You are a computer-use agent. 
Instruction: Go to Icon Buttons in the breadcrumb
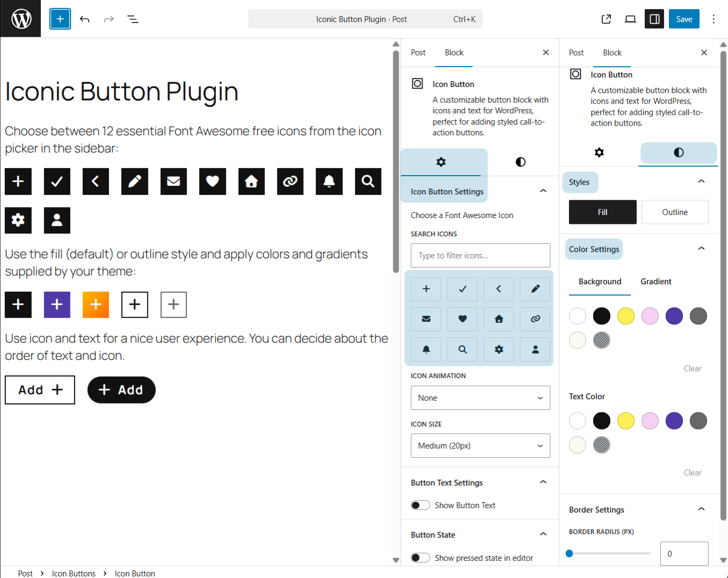74,573
